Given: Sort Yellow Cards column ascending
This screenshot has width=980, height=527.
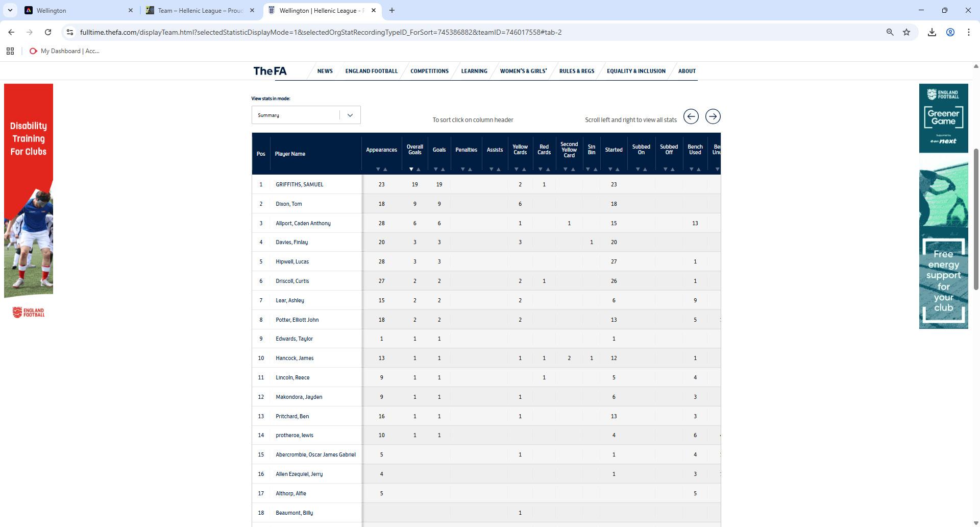Looking at the screenshot, I should coord(524,169).
